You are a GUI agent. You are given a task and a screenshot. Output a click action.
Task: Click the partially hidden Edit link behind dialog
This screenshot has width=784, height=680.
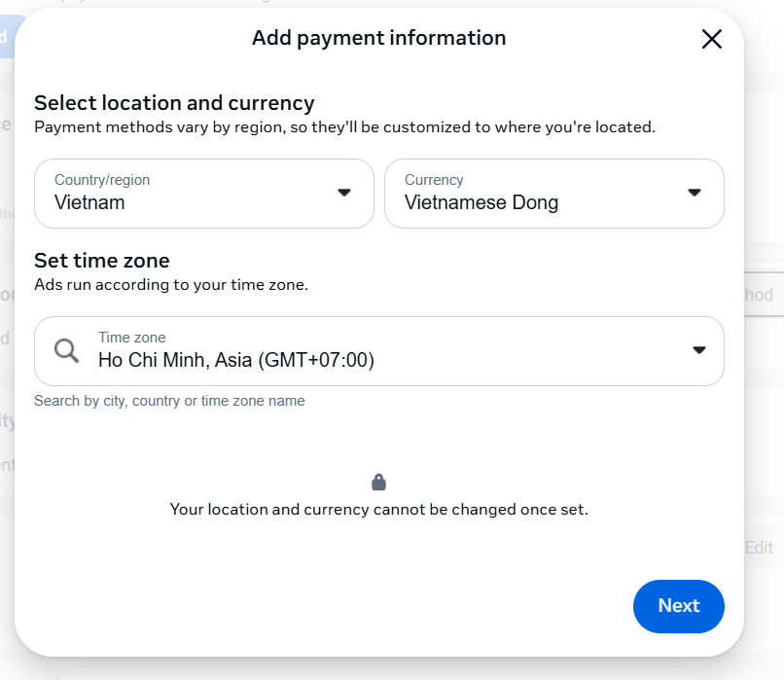[760, 548]
